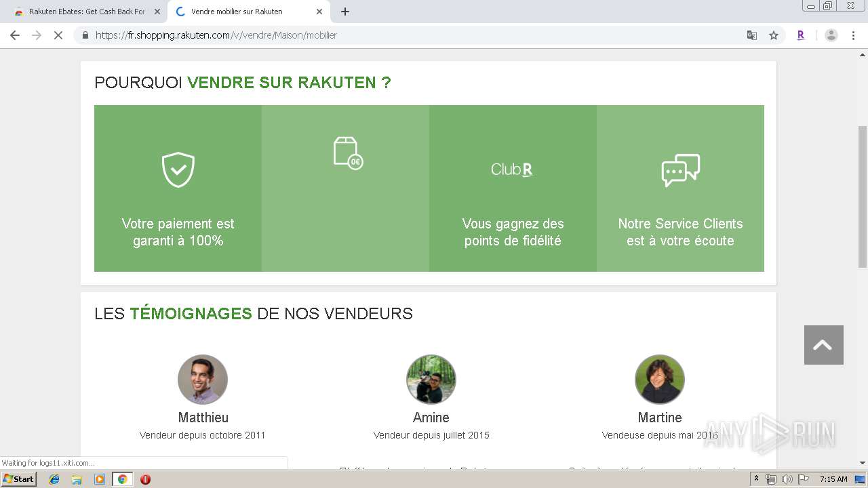This screenshot has width=868, height=488.
Task: Click the Action Center flag icon
Action: click(x=804, y=479)
